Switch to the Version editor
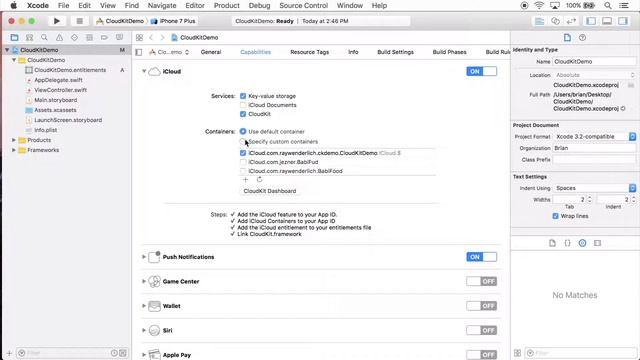The width and height of the screenshot is (640, 360). [x=571, y=21]
